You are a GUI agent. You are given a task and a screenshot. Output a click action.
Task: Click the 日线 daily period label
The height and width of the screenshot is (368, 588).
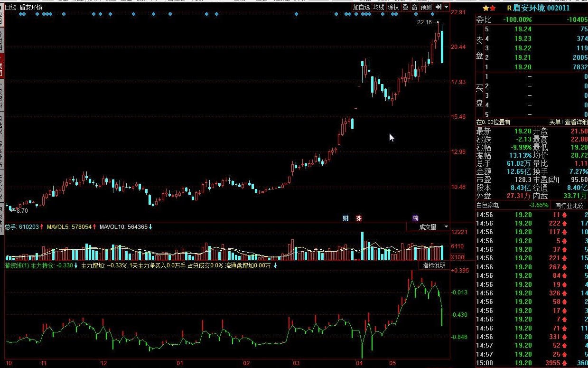point(10,7)
